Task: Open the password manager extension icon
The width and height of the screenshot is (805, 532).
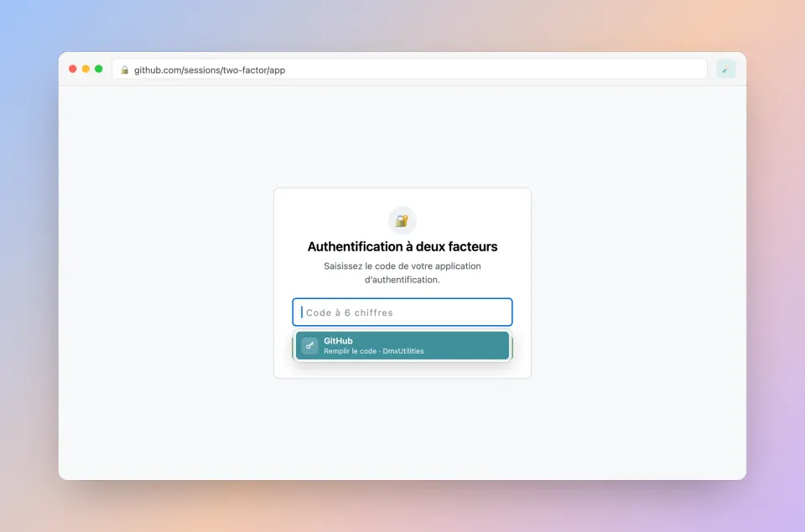Action: point(726,70)
